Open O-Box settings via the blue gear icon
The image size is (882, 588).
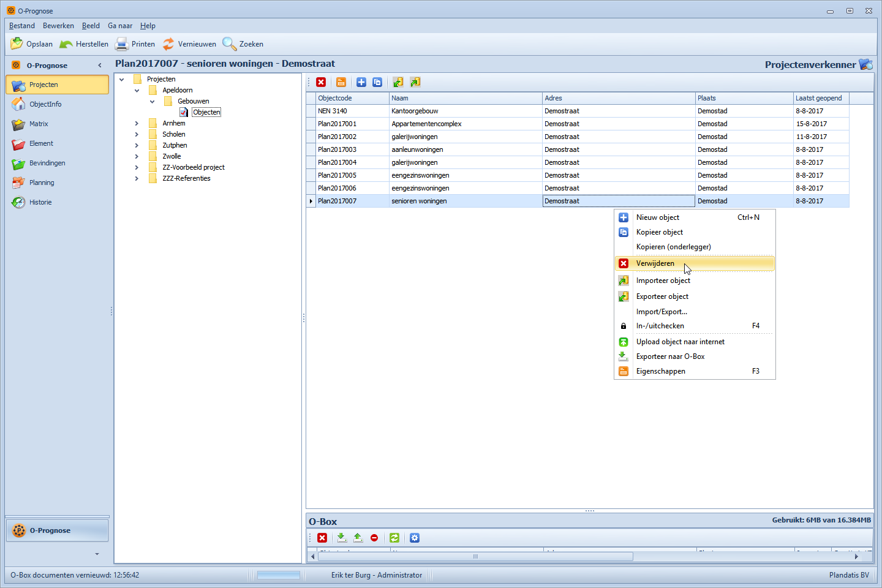(415, 538)
